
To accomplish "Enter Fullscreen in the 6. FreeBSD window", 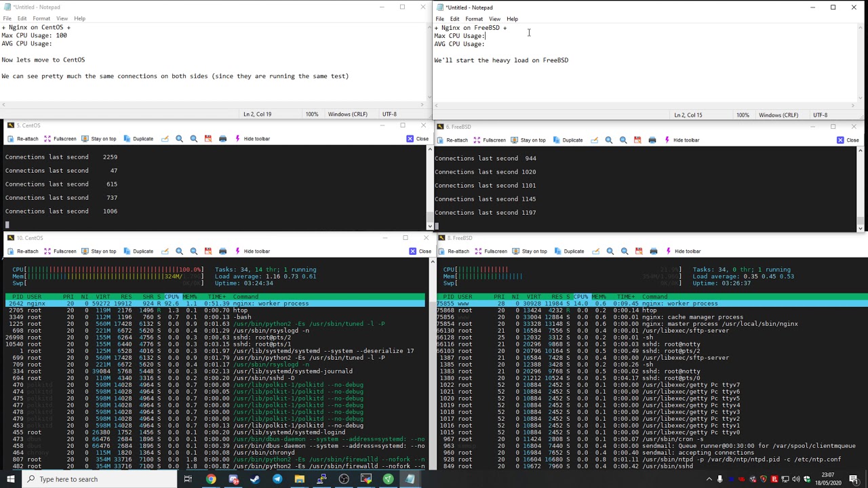I will (490, 140).
